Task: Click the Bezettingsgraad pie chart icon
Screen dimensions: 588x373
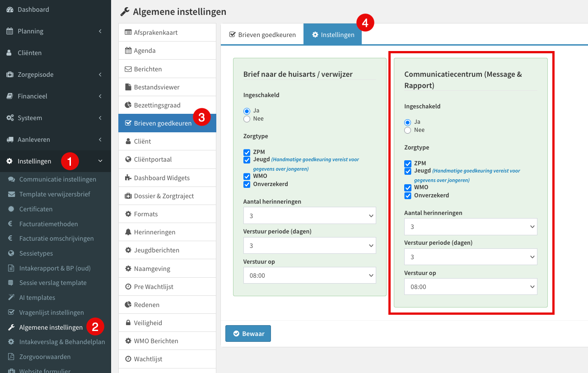Action: coord(128,105)
